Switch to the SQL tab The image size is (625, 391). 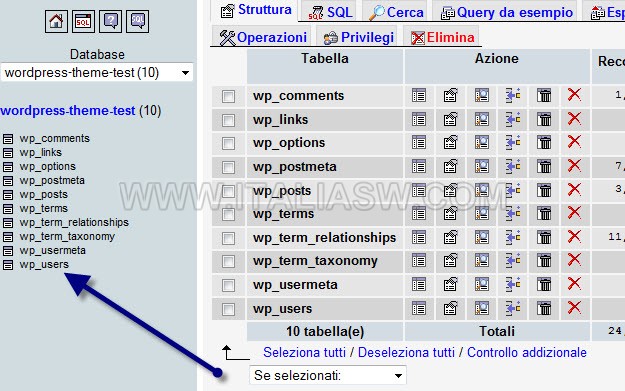[x=330, y=12]
